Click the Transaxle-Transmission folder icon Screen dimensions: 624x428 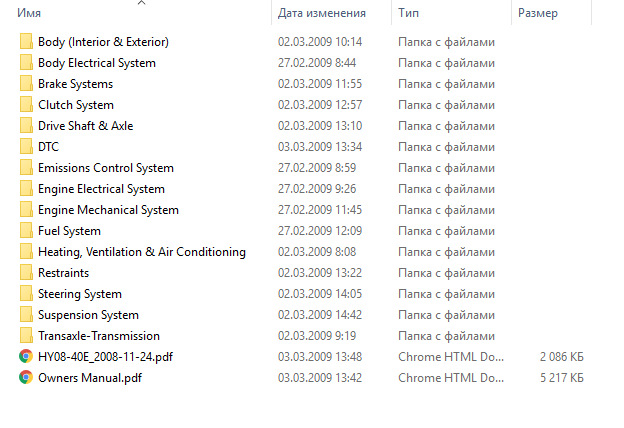pyautogui.click(x=25, y=336)
